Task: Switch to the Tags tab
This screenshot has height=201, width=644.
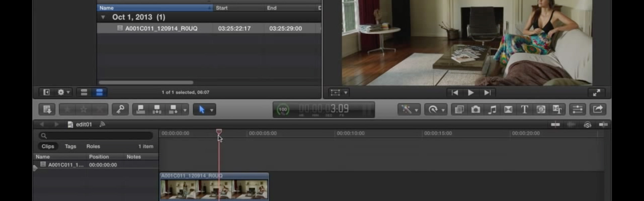Action: pos(70,146)
